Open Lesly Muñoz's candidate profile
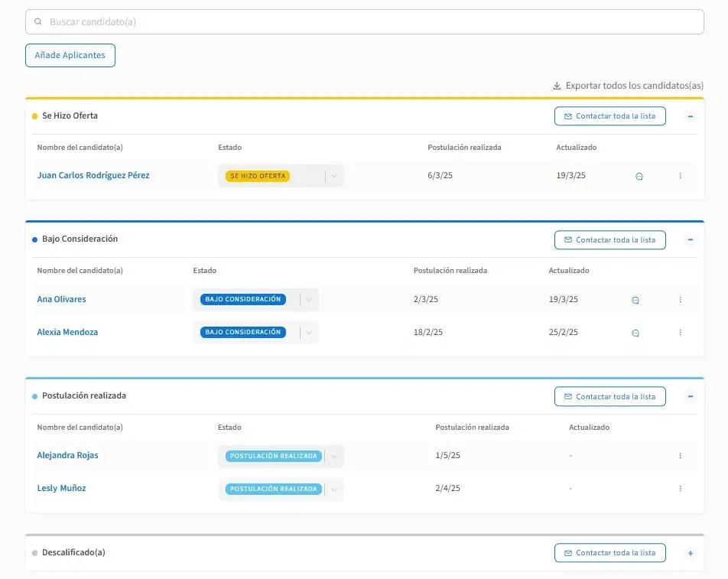Viewport: 728px width, 579px height. pyautogui.click(x=61, y=489)
